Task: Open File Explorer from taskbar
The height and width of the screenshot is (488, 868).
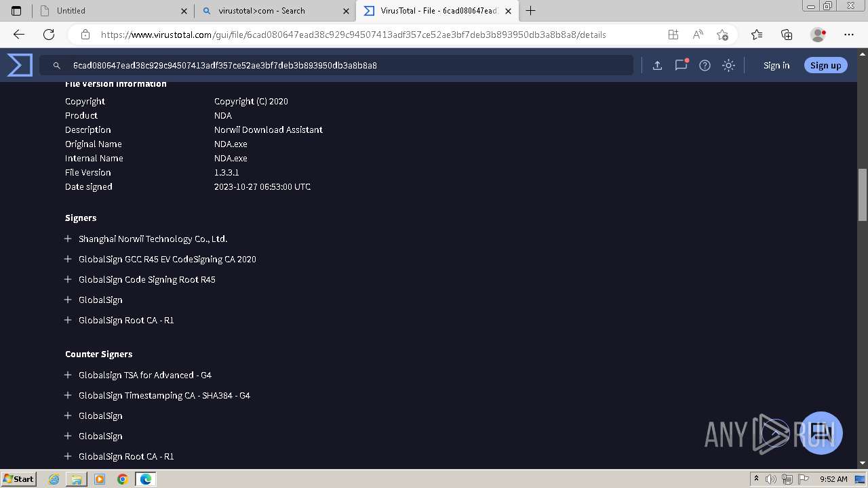Action: pyautogui.click(x=77, y=479)
